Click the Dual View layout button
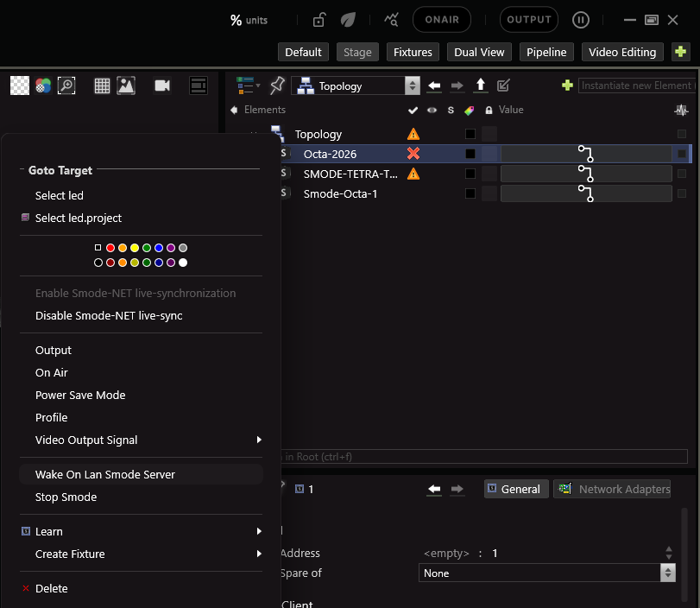 [479, 53]
